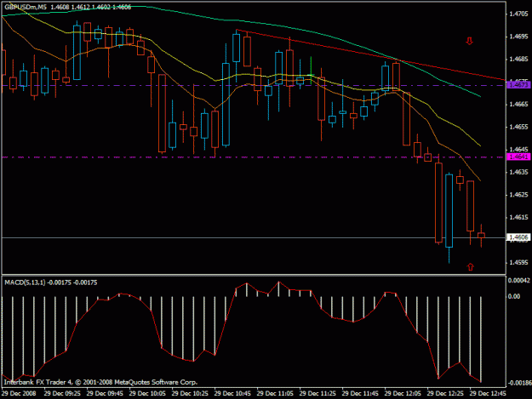The height and width of the screenshot is (399, 532).
Task: Click the 29 Dec 10:25 time label
Action: (190, 393)
